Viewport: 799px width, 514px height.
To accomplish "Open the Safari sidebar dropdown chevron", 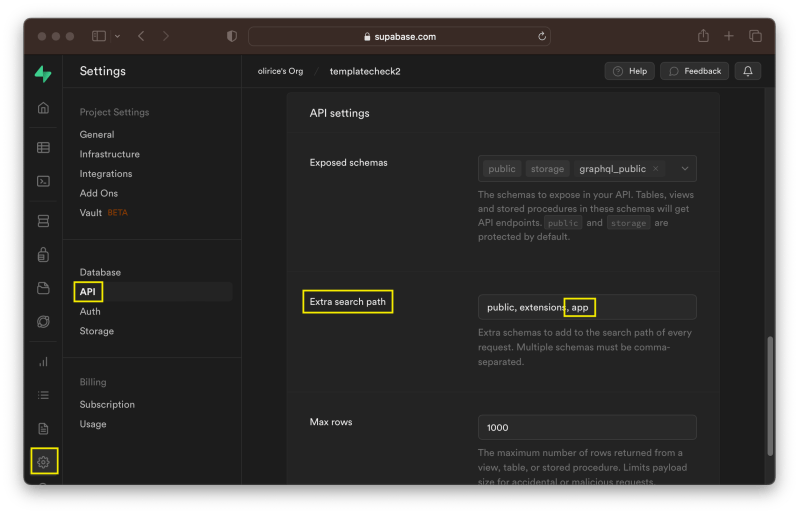I will [118, 36].
